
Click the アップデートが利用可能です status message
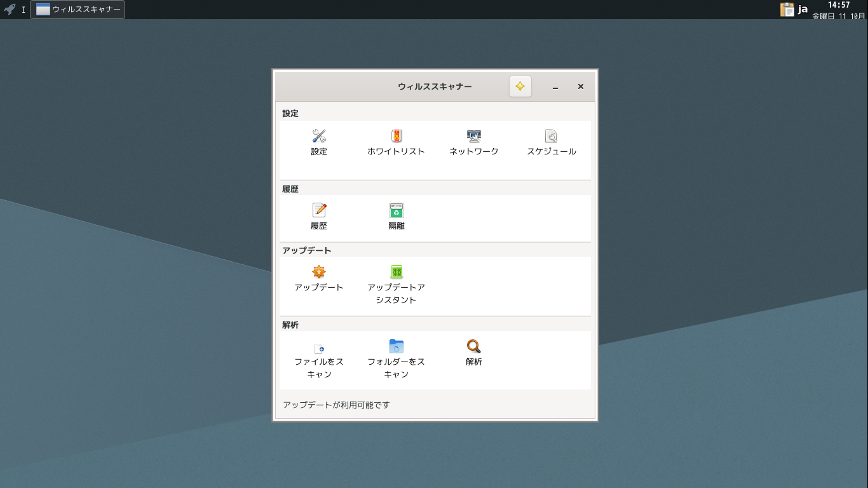point(337,405)
